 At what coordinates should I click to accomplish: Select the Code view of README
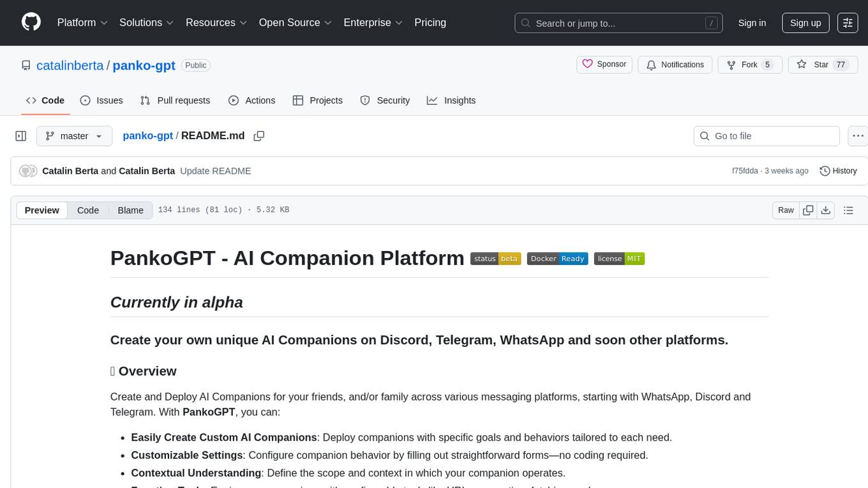coord(88,210)
